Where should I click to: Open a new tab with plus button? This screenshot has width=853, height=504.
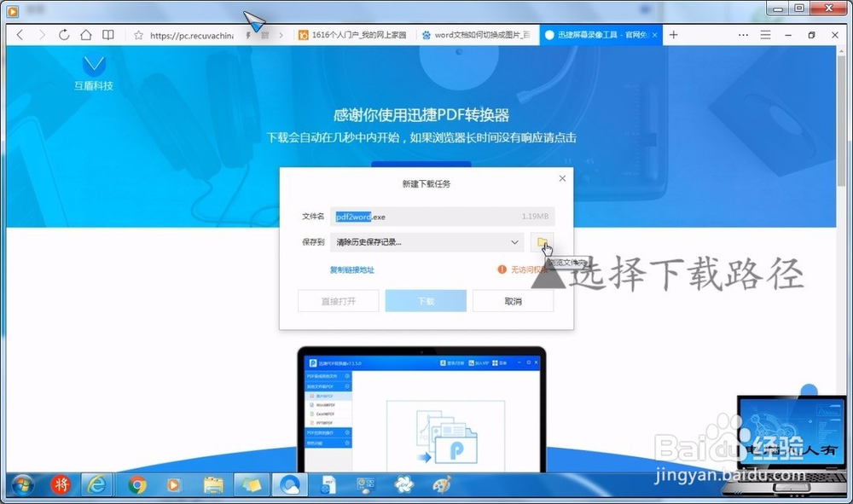[674, 35]
